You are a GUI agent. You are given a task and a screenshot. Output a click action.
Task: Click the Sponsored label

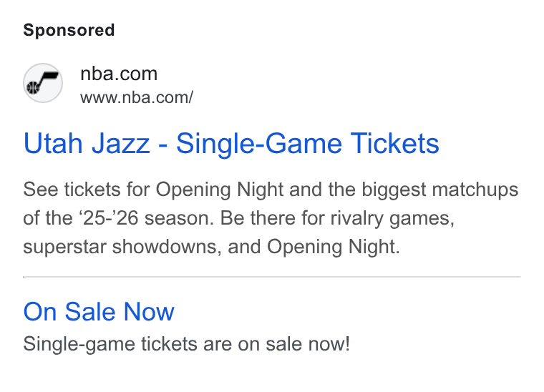click(69, 30)
